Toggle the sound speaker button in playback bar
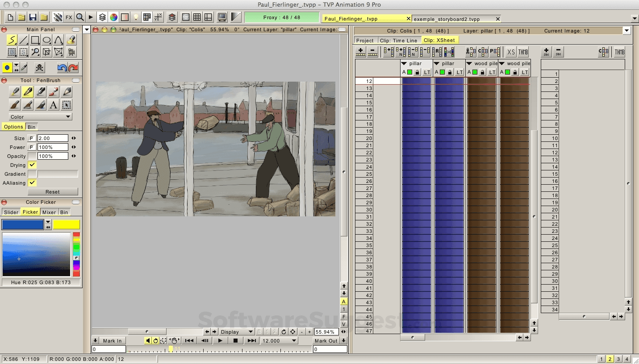Screen dimensions: 639x364 [x=148, y=341]
